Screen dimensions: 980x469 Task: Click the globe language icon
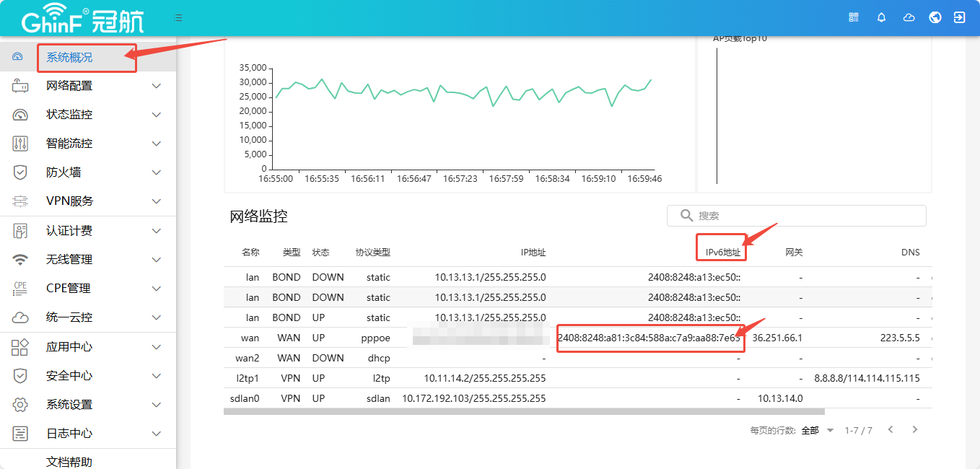[x=935, y=17]
